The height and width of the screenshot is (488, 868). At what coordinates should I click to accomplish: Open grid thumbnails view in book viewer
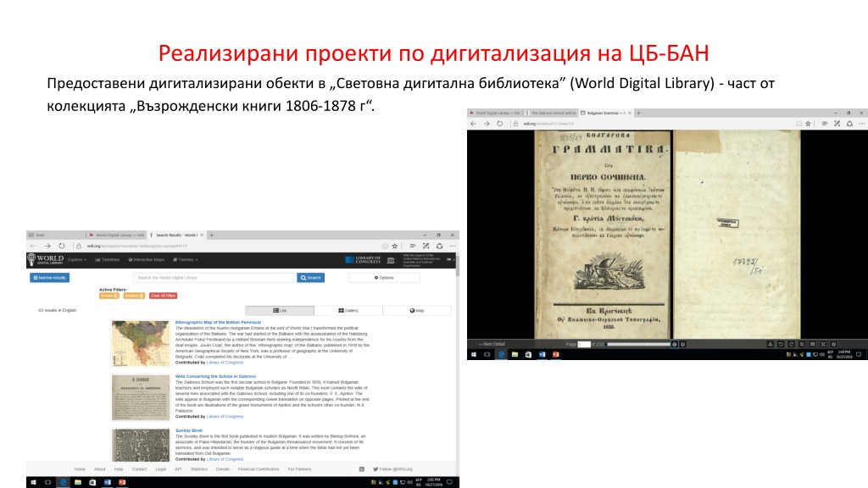pos(813,344)
